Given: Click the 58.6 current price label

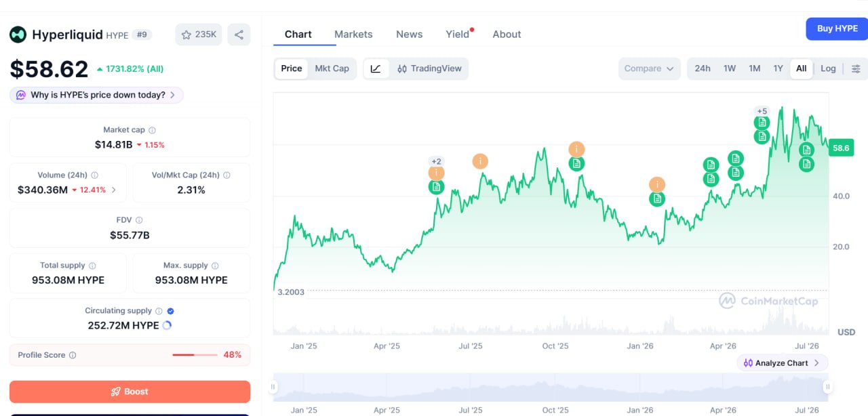Looking at the screenshot, I should tap(841, 148).
